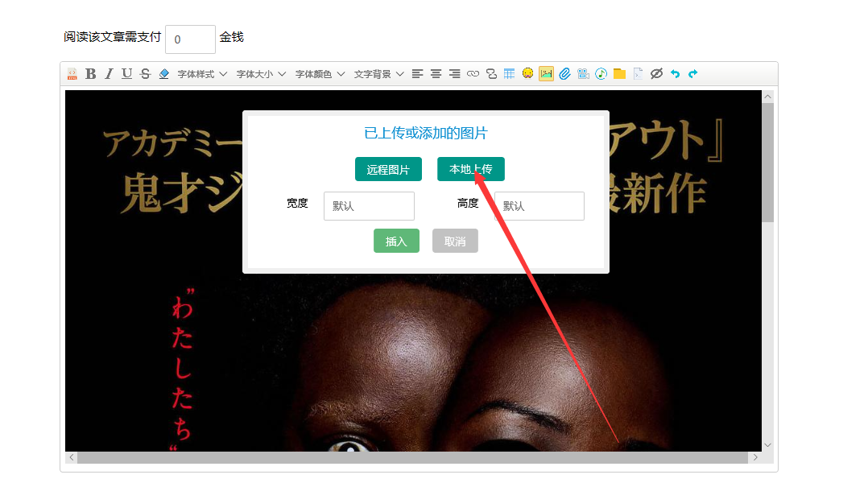Align text center

(436, 73)
